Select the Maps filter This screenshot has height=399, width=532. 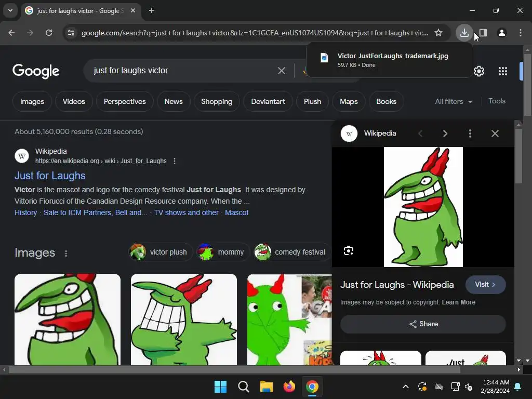pos(349,101)
